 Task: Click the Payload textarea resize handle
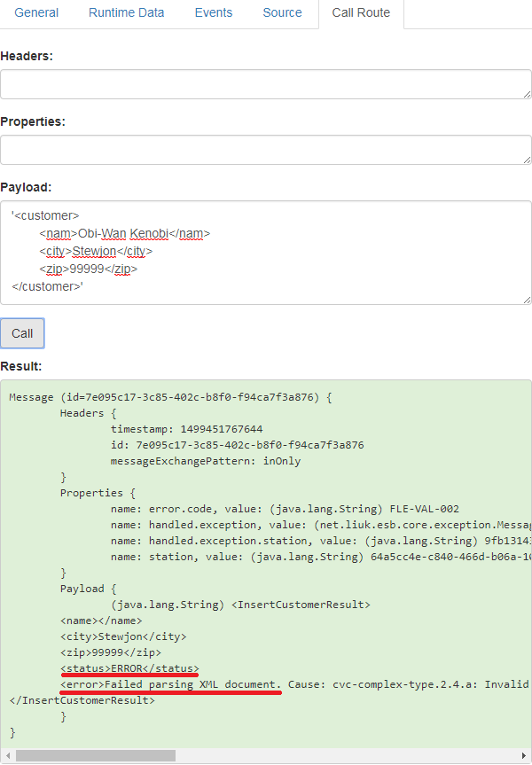[x=526, y=300]
